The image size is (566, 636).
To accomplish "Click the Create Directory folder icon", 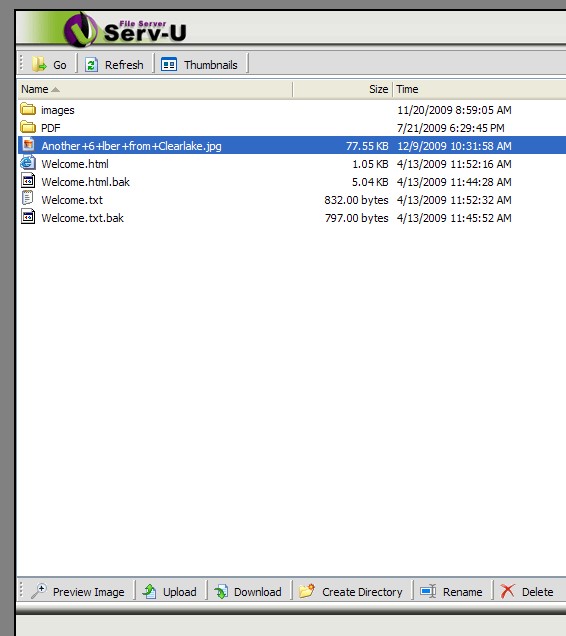I will click(307, 591).
